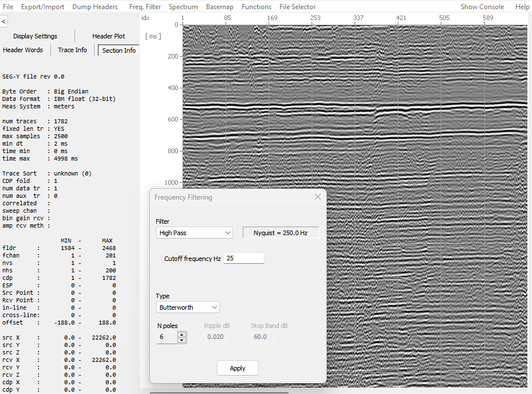Image resolution: width=532 pixels, height=394 pixels.
Task: Open the Functions menu
Action: 256,7
